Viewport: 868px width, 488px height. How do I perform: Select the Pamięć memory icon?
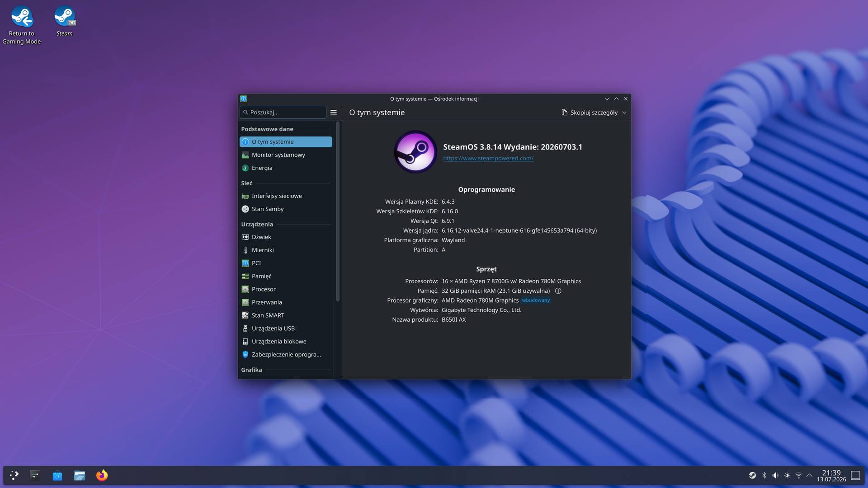pos(245,277)
